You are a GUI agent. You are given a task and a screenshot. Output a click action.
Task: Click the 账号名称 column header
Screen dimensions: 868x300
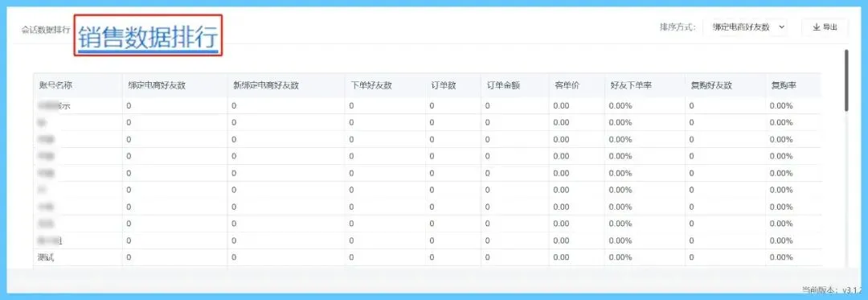click(55, 85)
